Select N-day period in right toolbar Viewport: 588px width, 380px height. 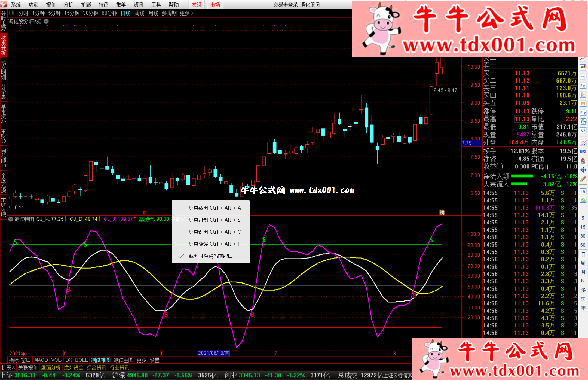point(583,281)
